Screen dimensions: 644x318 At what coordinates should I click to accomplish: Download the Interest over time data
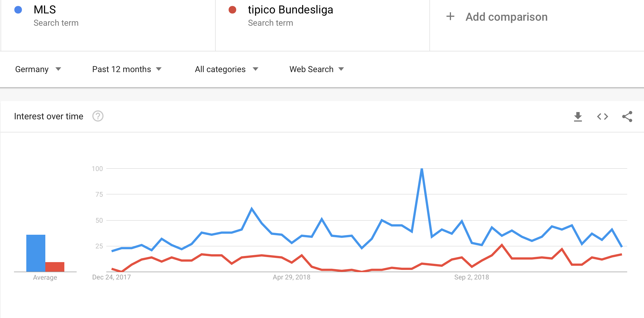(578, 117)
